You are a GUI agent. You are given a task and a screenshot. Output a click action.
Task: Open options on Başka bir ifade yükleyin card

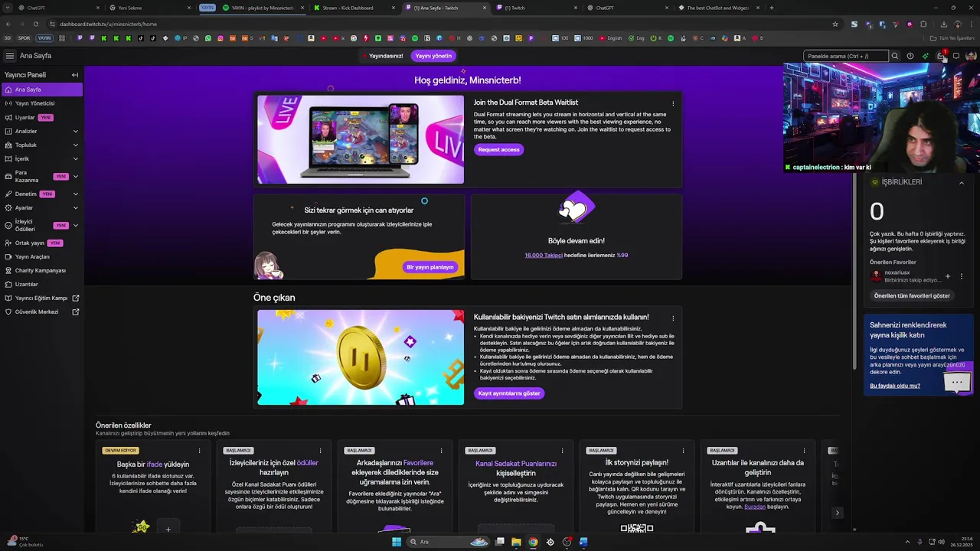(199, 451)
